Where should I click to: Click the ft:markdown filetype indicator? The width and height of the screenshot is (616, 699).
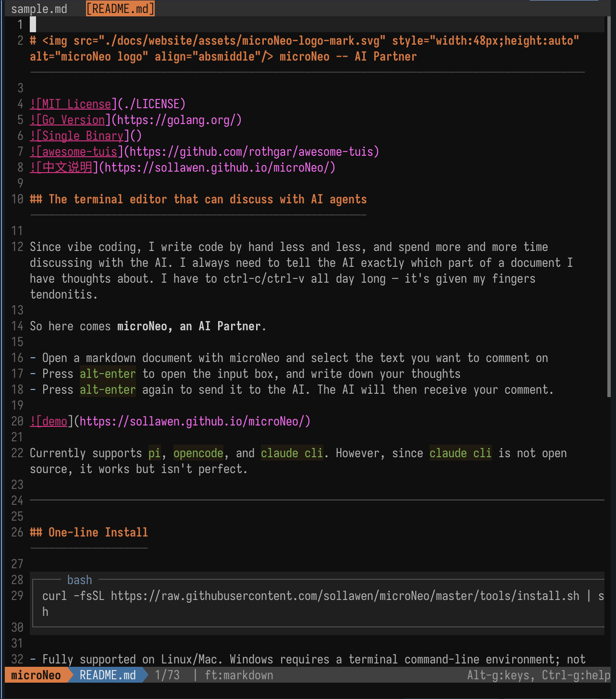(x=239, y=675)
